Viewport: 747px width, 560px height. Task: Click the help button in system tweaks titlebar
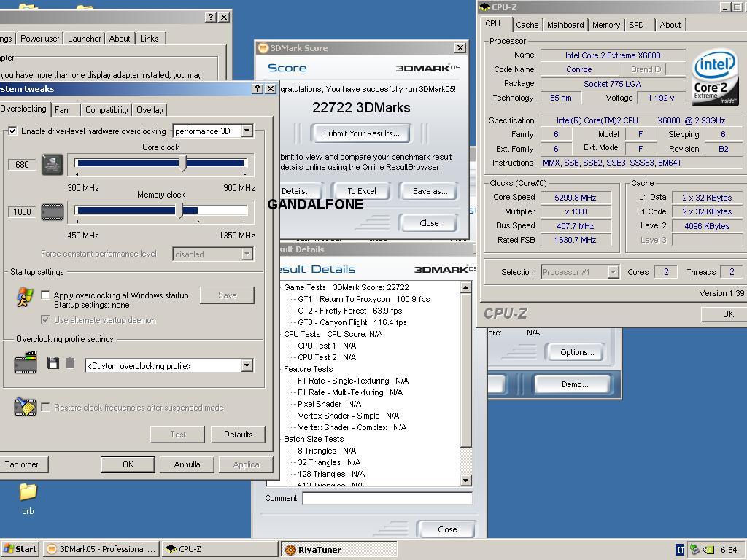[258, 88]
